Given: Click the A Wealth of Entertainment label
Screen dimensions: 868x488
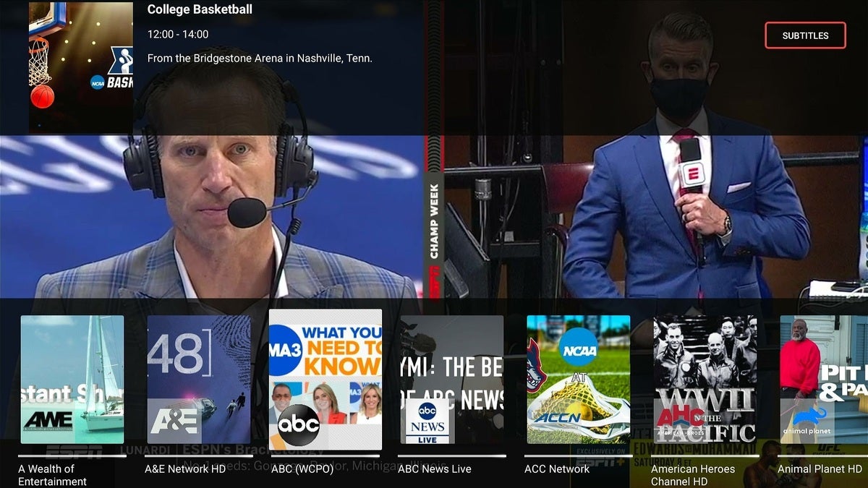Looking at the screenshot, I should [52, 475].
